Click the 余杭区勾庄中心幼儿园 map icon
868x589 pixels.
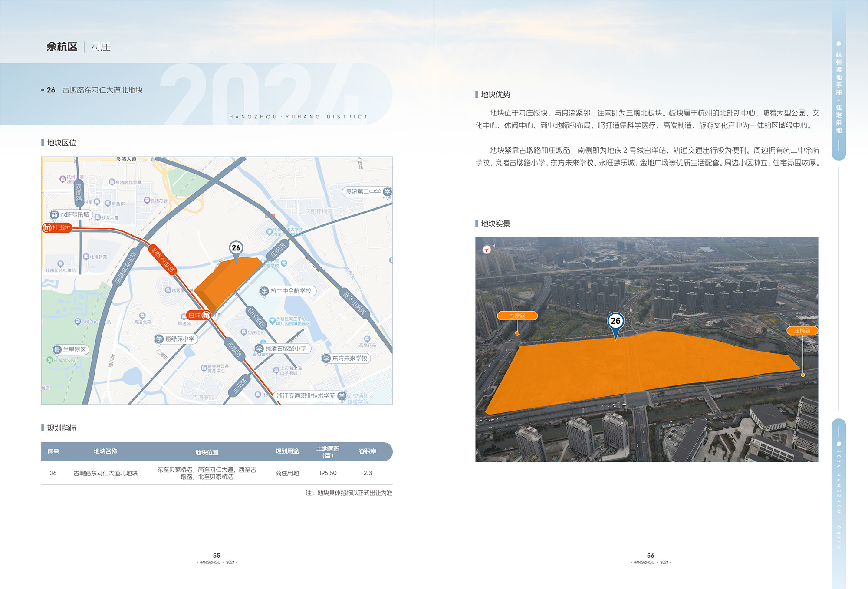(273, 321)
